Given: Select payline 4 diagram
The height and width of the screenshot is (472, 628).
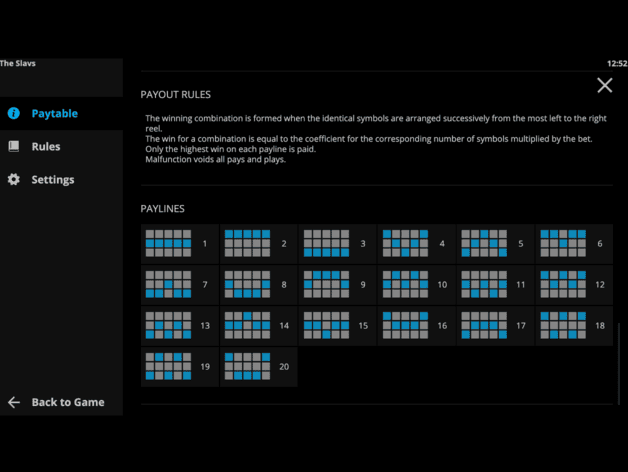Looking at the screenshot, I should tap(405, 243).
